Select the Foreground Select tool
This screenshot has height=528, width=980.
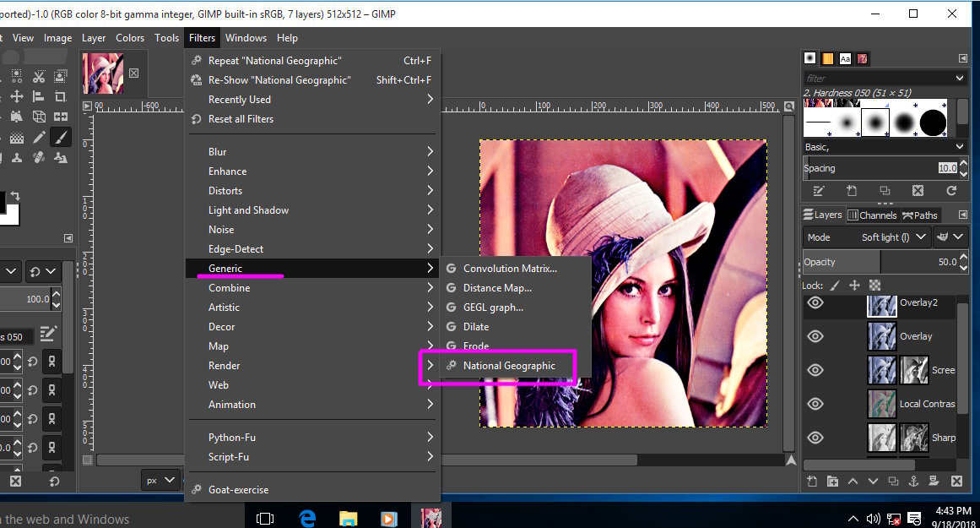click(x=61, y=76)
